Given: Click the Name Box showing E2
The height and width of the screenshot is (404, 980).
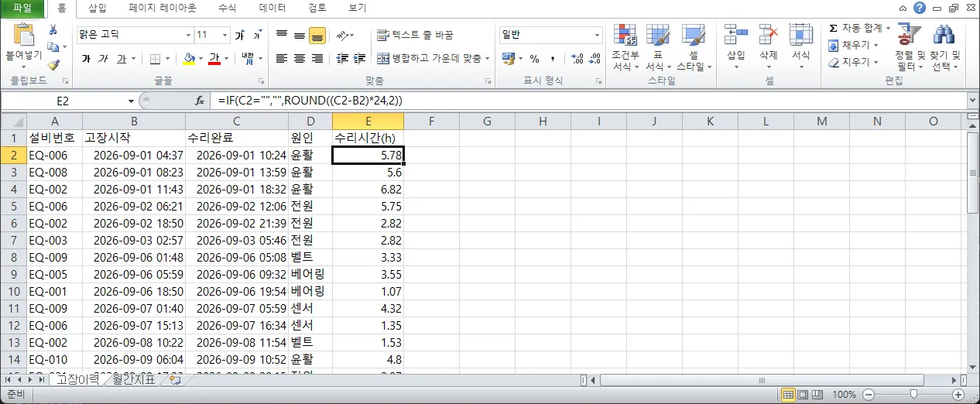Looking at the screenshot, I should pyautogui.click(x=63, y=101).
